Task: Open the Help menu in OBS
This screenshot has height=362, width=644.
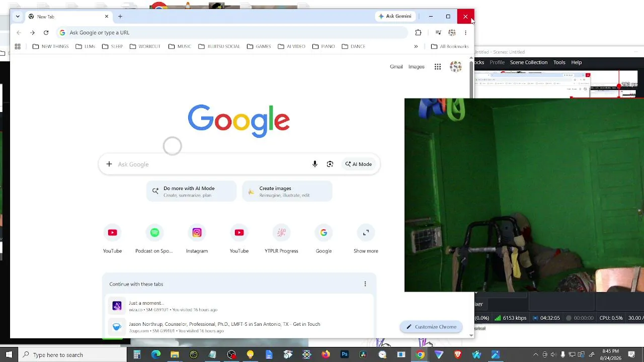Action: pos(577,62)
